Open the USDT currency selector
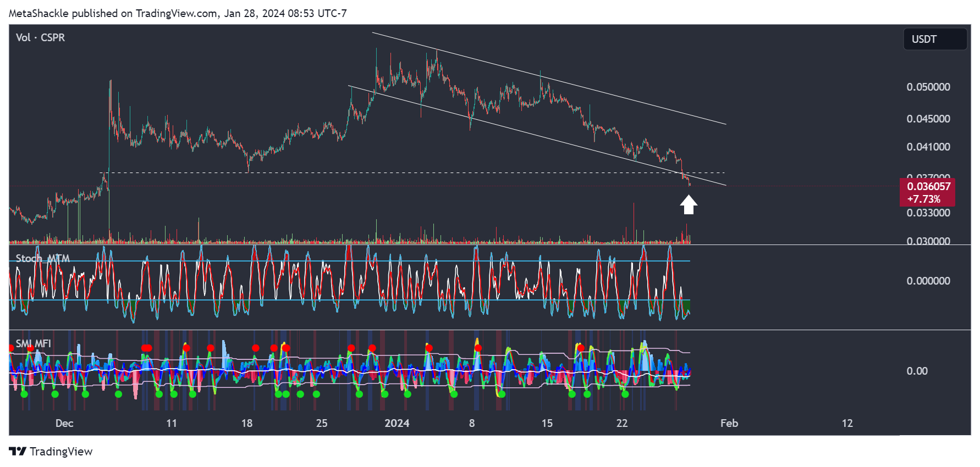This screenshot has height=467, width=980. click(x=935, y=39)
